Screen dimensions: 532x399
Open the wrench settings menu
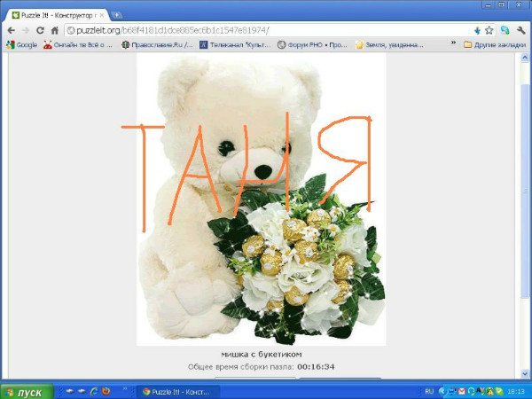(x=520, y=29)
